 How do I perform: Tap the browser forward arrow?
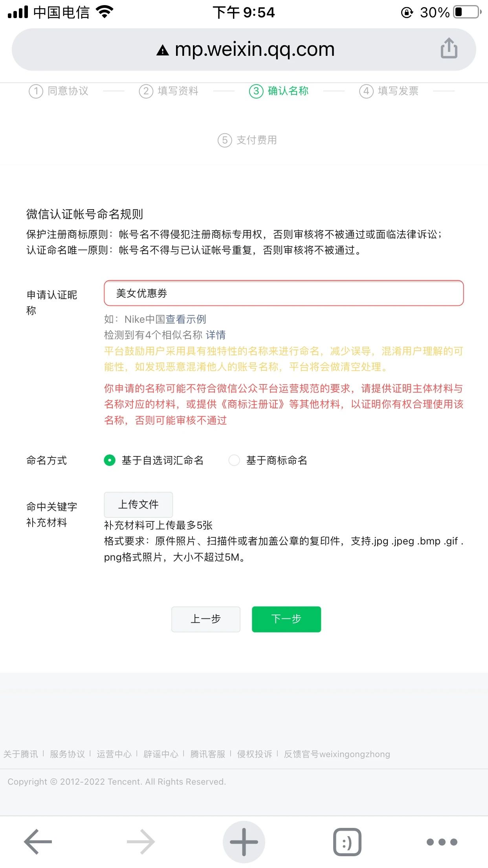pos(141,842)
